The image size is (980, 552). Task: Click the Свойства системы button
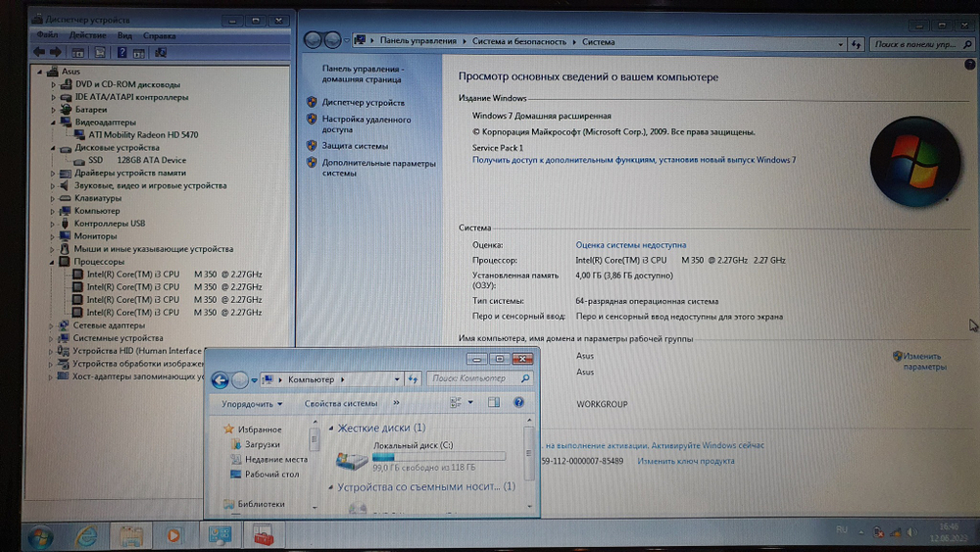[340, 403]
